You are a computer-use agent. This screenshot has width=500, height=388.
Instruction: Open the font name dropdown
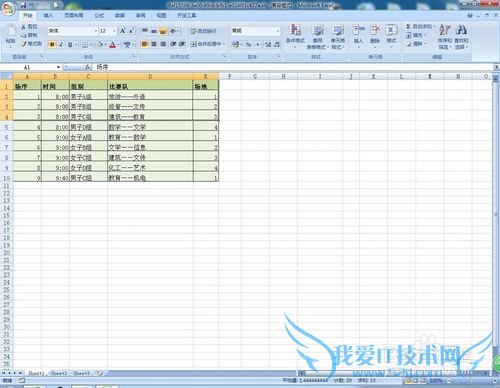click(96, 31)
